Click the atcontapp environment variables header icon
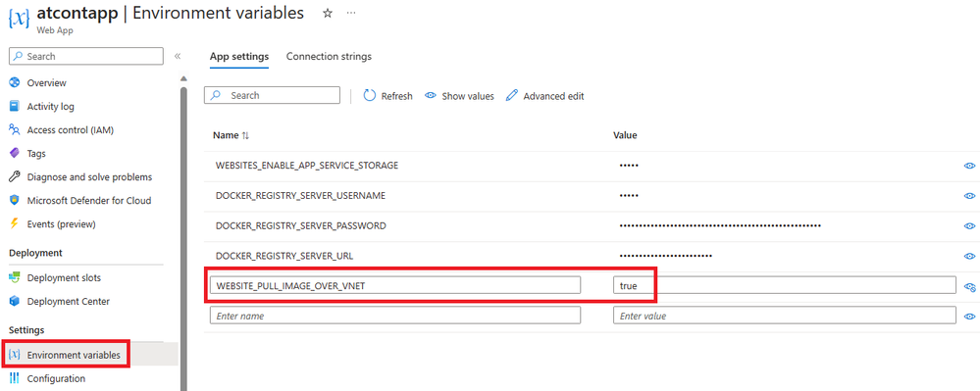The width and height of the screenshot is (980, 391). 19,18
